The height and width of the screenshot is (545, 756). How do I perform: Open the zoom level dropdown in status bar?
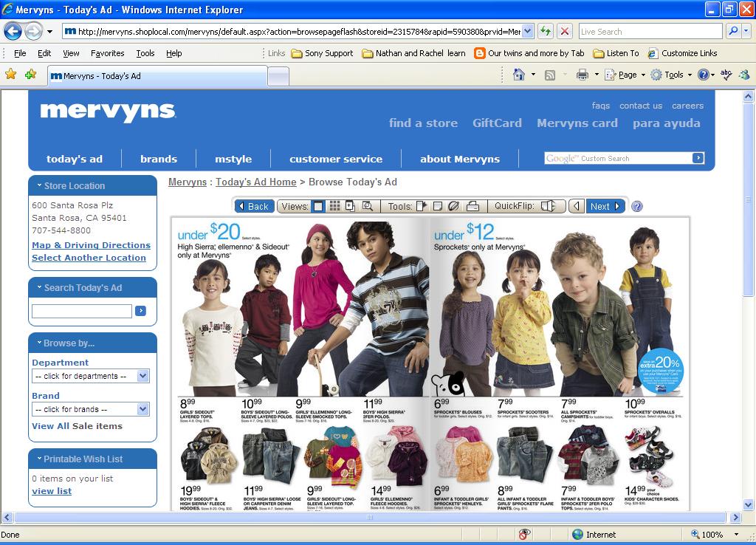736,534
